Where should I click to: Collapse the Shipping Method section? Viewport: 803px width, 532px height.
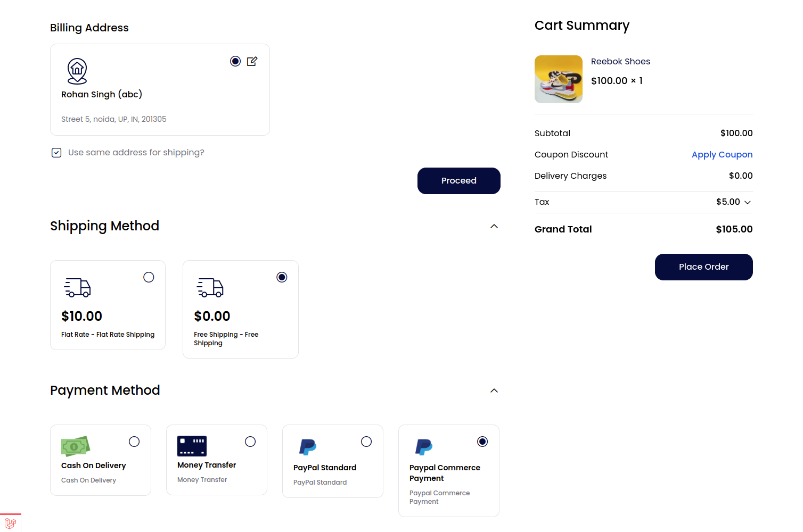pos(494,226)
